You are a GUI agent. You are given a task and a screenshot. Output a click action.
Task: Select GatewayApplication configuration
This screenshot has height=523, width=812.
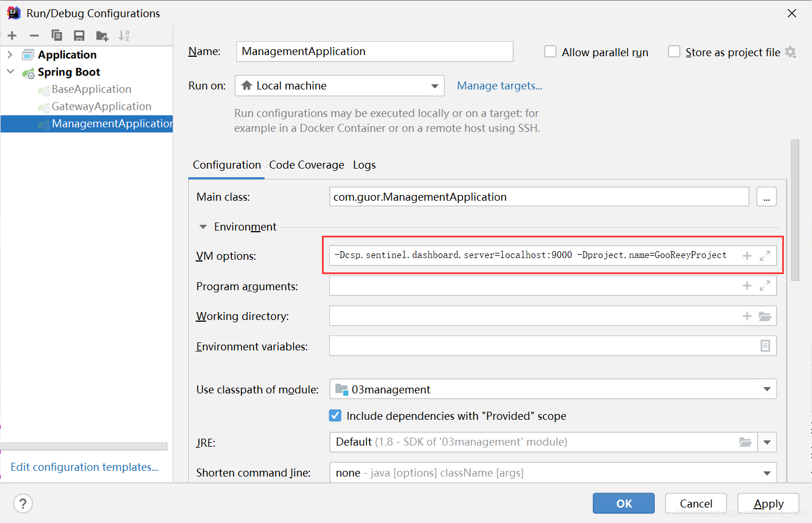tap(101, 106)
